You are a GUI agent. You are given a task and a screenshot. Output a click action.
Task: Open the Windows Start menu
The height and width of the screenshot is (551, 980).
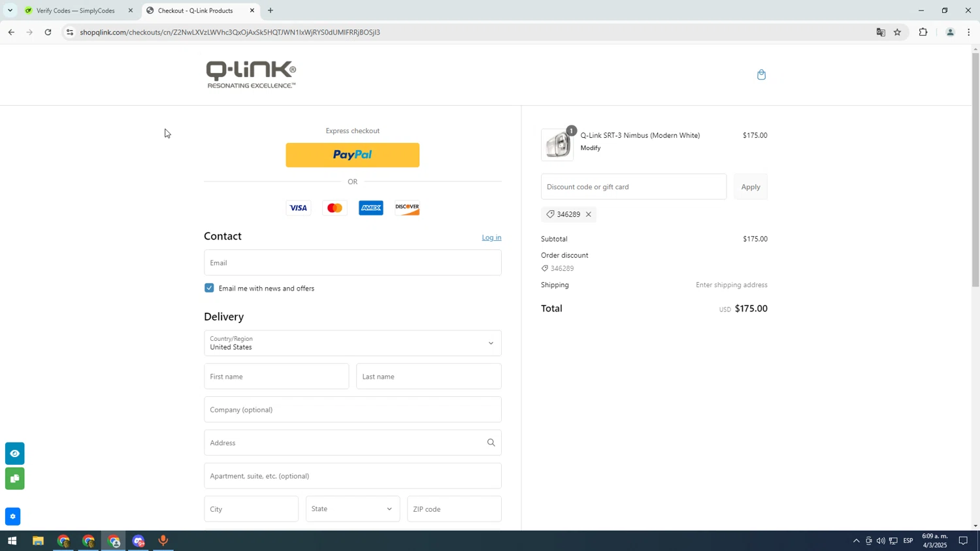pyautogui.click(x=12, y=541)
